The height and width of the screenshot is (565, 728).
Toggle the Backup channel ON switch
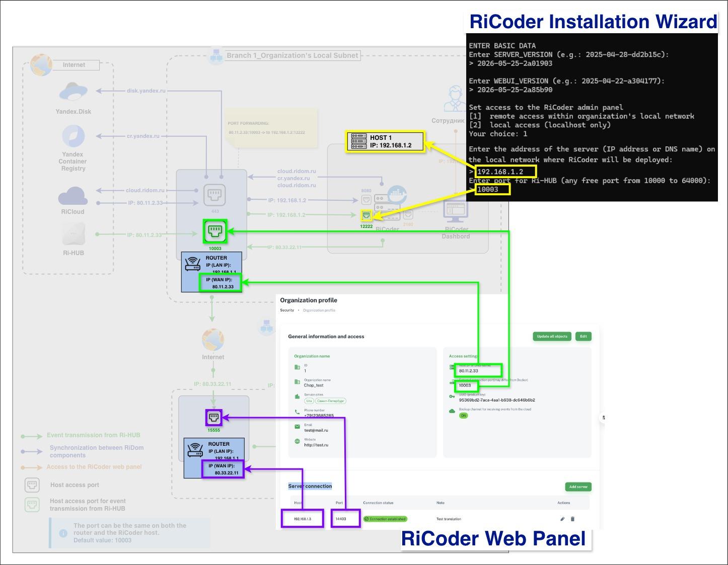(x=463, y=416)
